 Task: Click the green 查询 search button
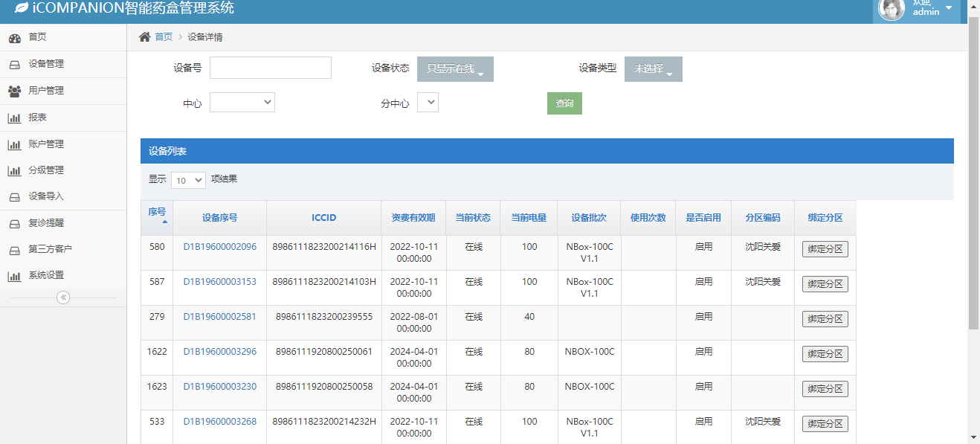[564, 103]
